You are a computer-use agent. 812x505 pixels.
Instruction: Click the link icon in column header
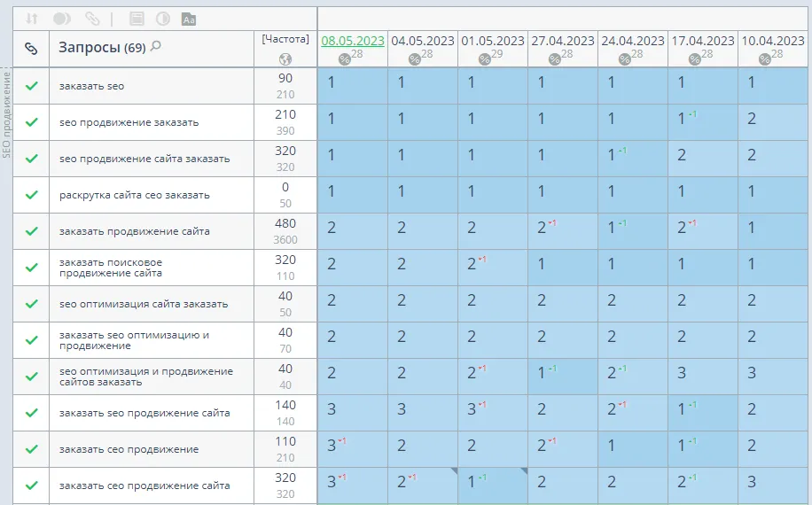point(31,49)
